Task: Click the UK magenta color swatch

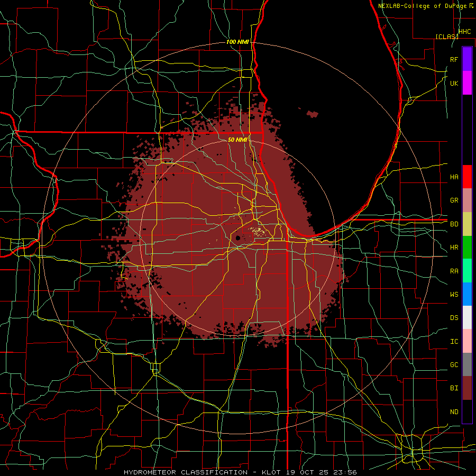Action: (x=467, y=83)
